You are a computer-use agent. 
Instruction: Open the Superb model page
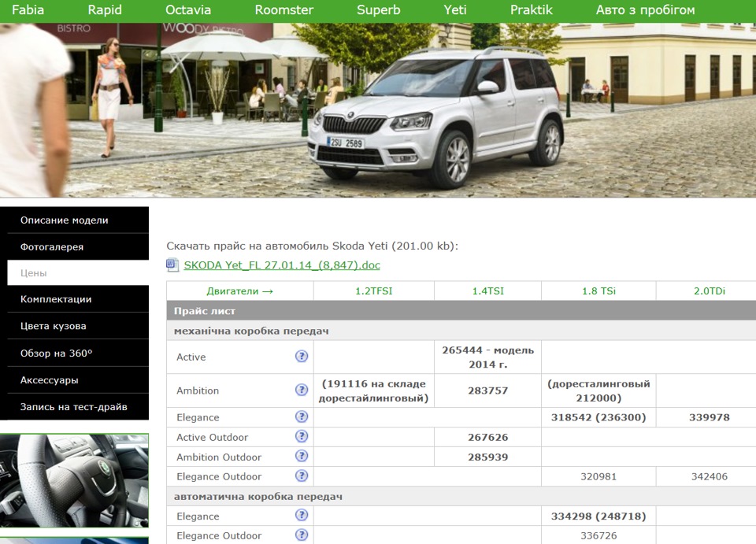(x=379, y=10)
